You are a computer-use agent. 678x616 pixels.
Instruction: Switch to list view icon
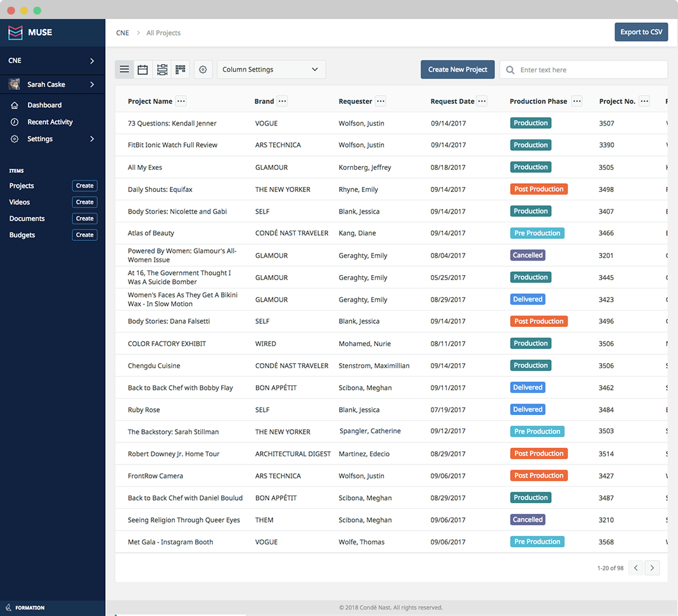(x=124, y=69)
